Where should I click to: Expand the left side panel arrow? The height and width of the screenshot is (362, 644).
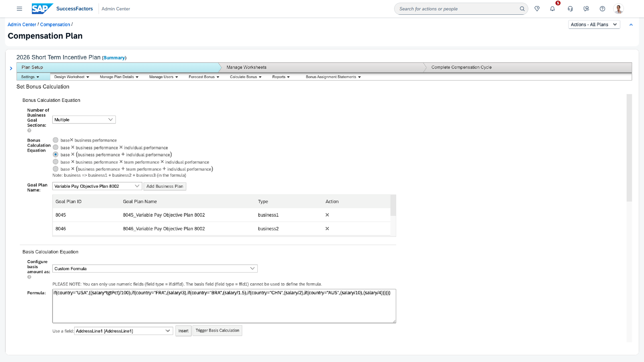(11, 68)
